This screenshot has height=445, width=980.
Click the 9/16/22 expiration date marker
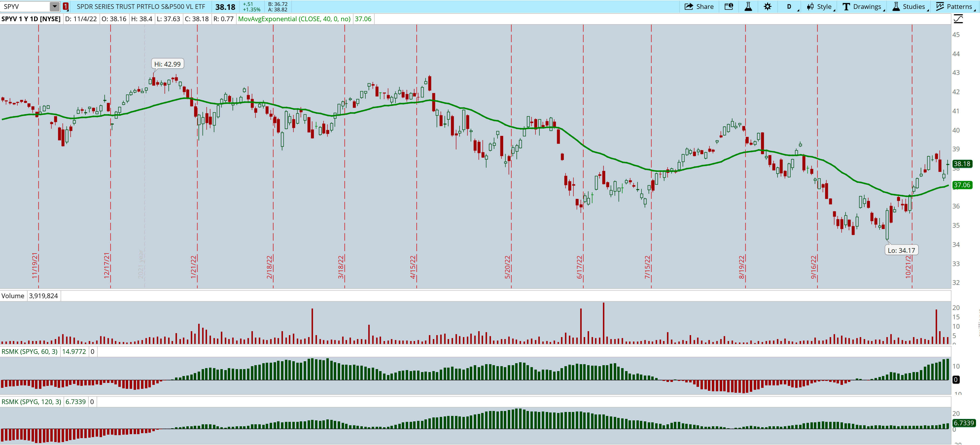click(814, 267)
